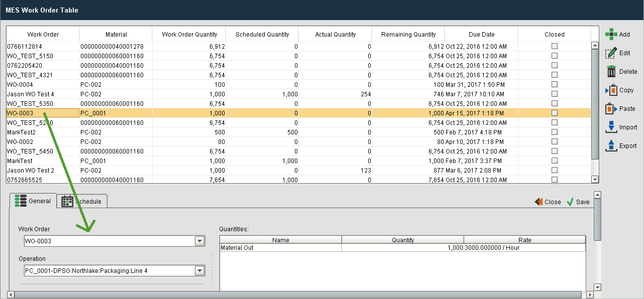Open the Operation combo box

click(x=199, y=271)
